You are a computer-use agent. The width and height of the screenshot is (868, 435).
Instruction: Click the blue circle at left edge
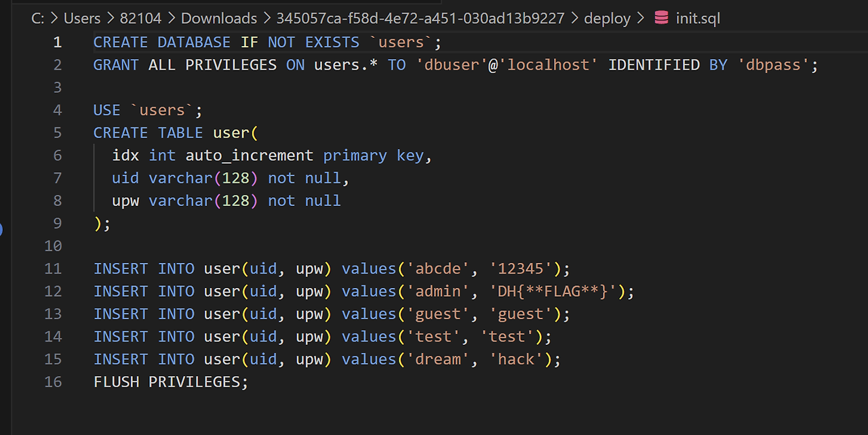(1, 230)
